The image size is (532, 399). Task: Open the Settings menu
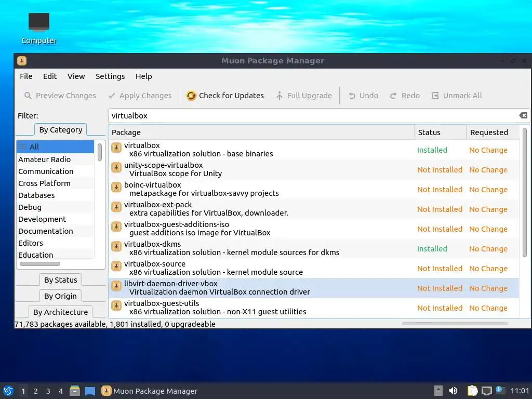pyautogui.click(x=110, y=76)
